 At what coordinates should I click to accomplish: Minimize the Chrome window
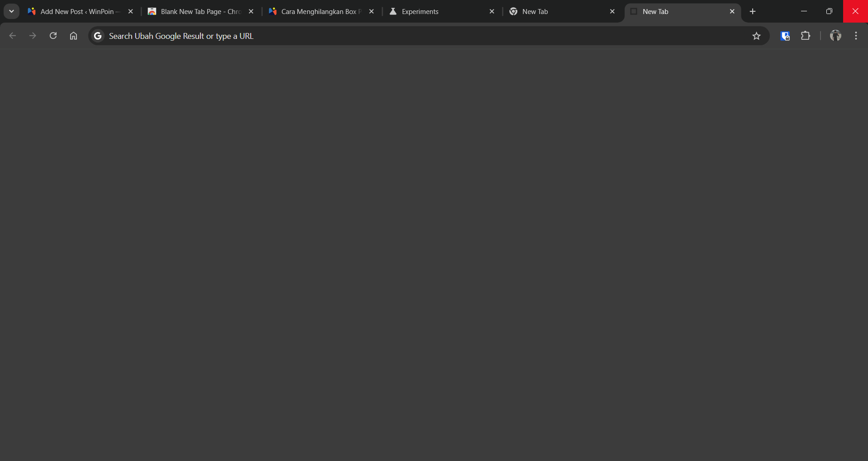point(804,11)
